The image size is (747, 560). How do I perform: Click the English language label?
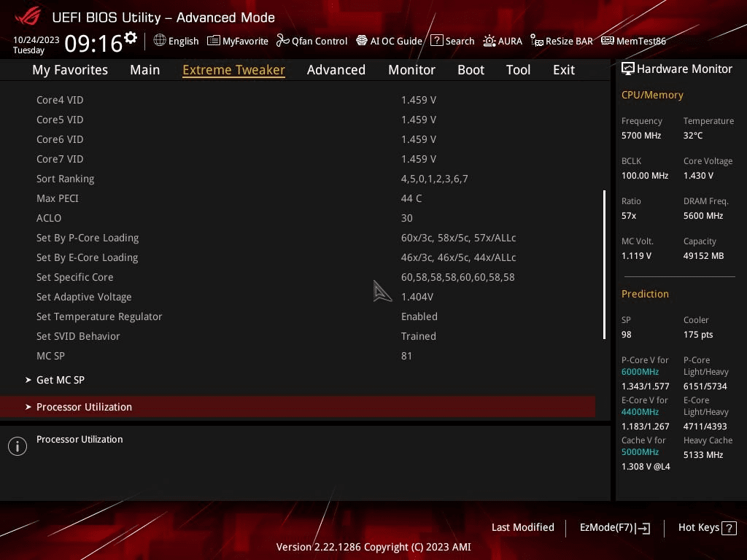[183, 41]
